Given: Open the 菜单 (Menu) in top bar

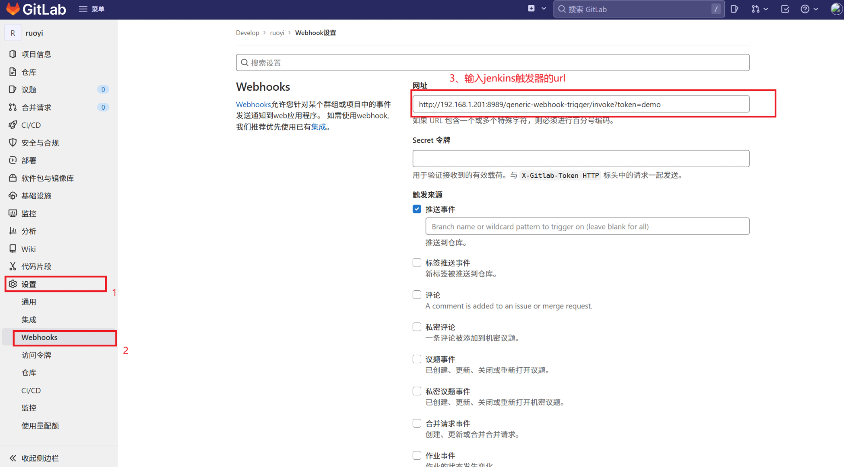Looking at the screenshot, I should pos(91,9).
